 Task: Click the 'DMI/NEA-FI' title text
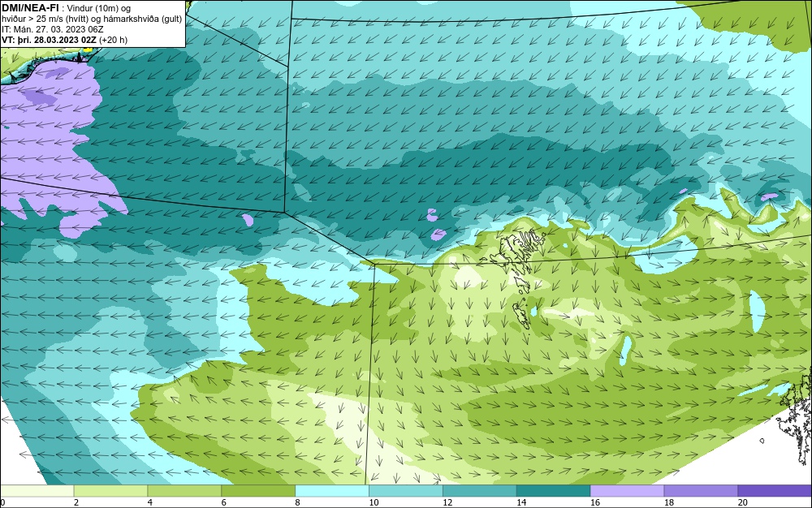(x=30, y=6)
